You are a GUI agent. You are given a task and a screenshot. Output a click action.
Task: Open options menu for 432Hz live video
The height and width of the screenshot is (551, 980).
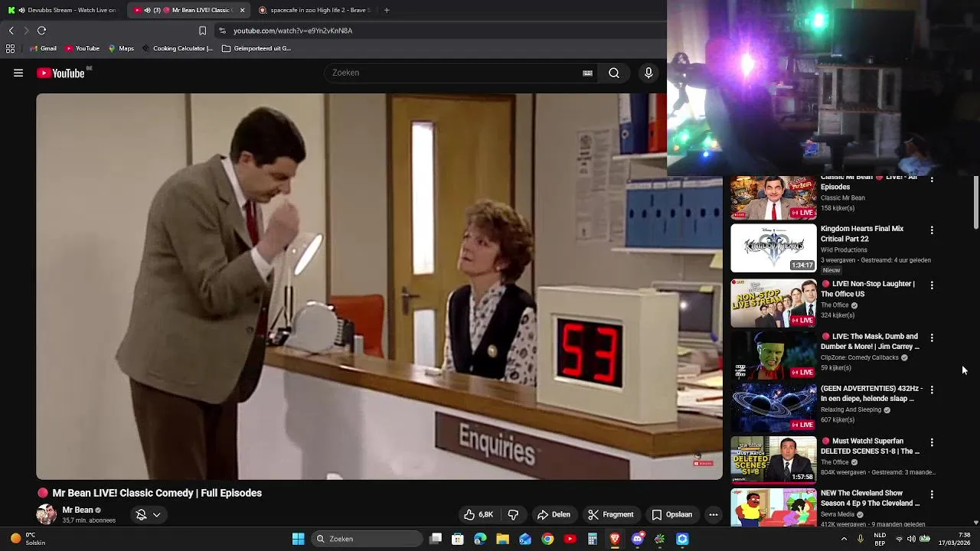coord(932,390)
